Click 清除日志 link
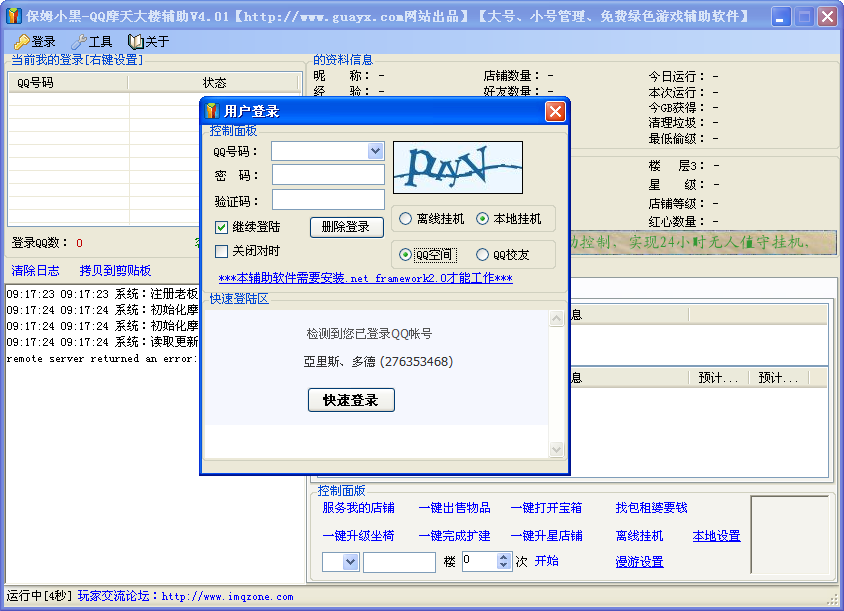Viewport: 844px width, 611px height. coord(36,271)
